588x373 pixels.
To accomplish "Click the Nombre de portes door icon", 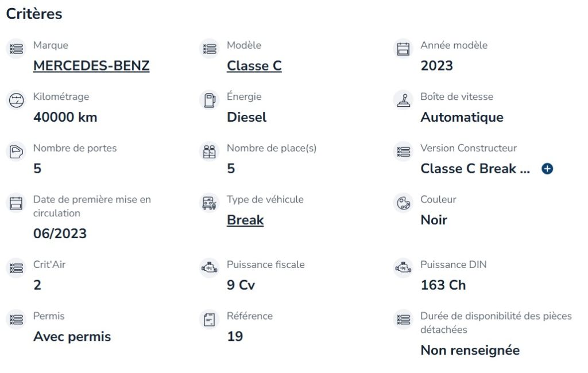I will tap(16, 151).
